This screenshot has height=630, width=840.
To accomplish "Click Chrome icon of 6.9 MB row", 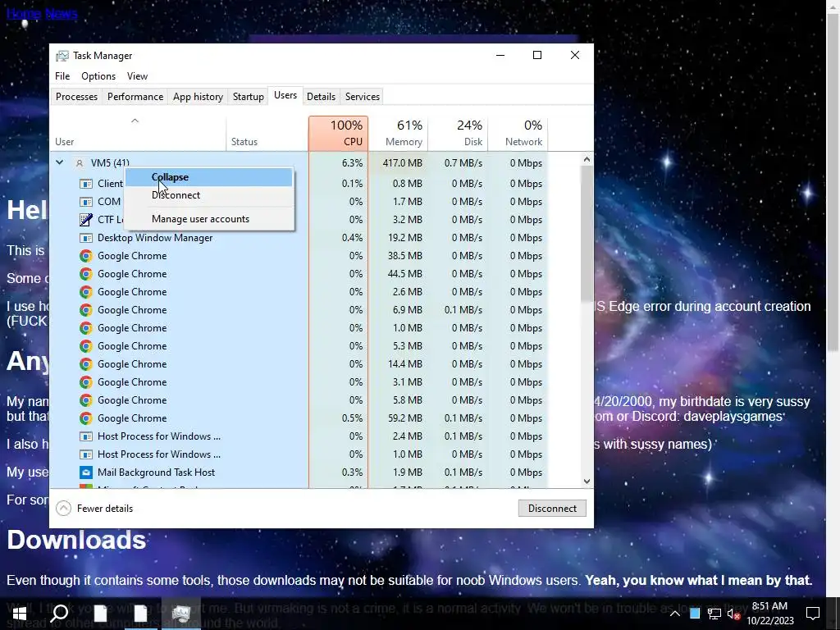I will click(x=85, y=310).
